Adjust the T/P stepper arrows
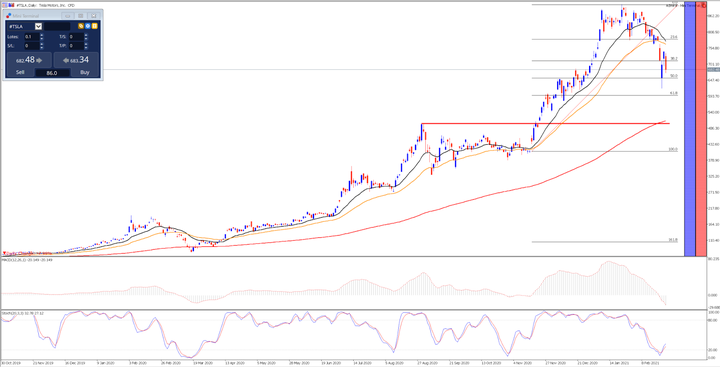Screen dimensions: 720x367 click(x=86, y=46)
